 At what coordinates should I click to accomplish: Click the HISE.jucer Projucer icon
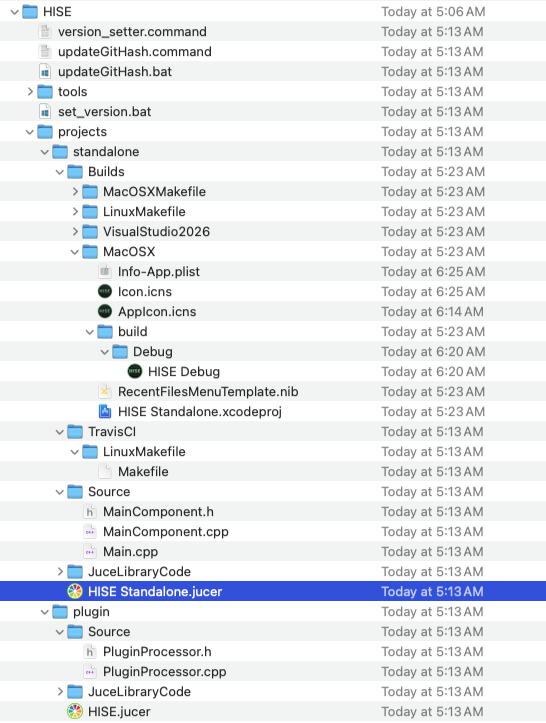[75, 711]
